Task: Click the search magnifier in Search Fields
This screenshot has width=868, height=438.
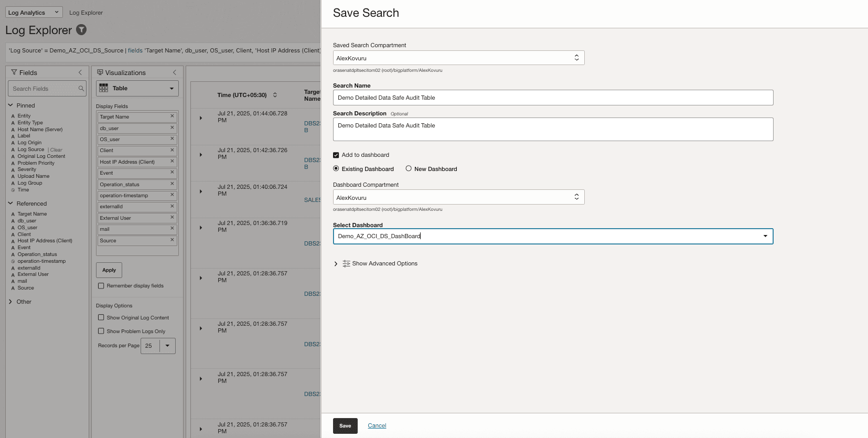Action: 81,89
